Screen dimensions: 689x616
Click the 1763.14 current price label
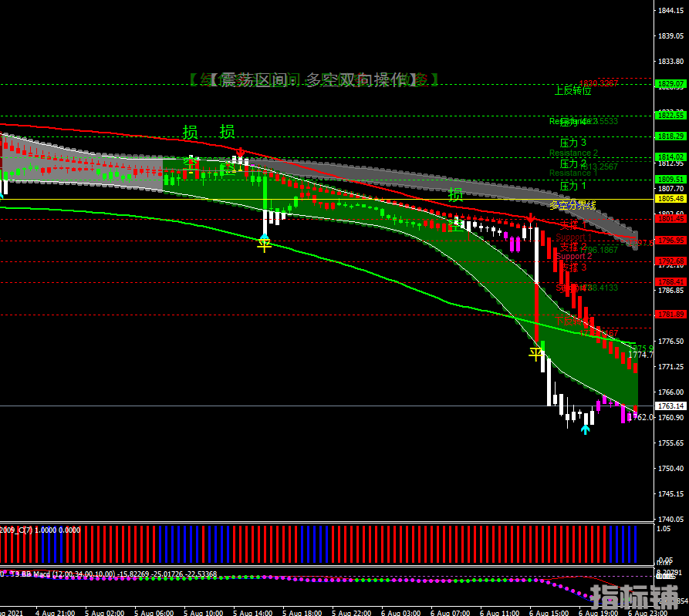pos(670,406)
